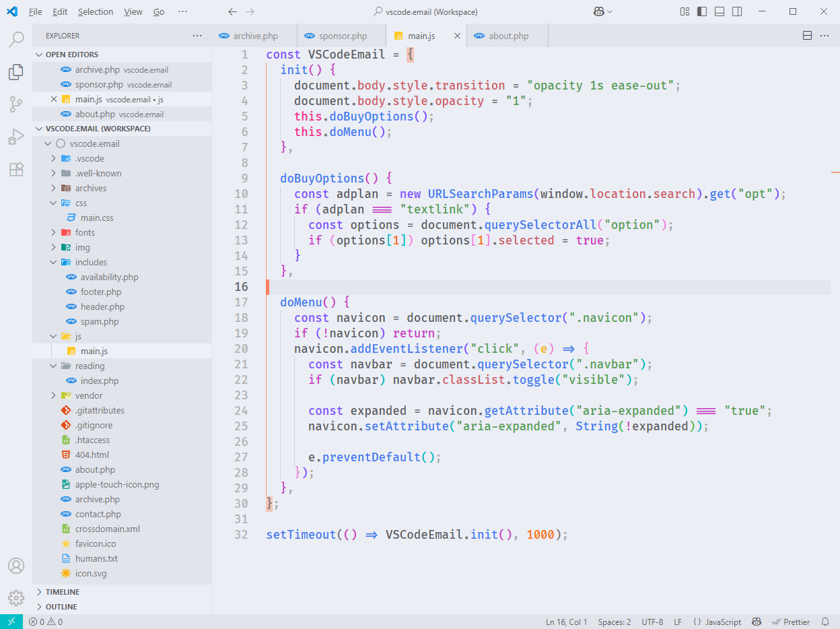Open the View menu

point(133,11)
